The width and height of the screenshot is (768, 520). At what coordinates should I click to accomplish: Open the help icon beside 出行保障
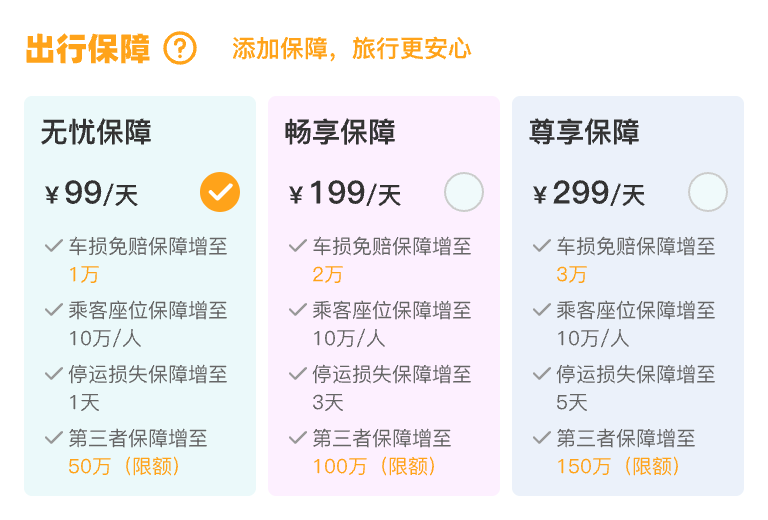(x=180, y=48)
